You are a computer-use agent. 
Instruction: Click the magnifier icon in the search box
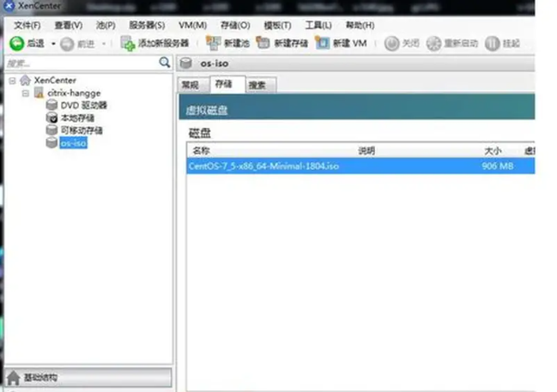point(165,63)
